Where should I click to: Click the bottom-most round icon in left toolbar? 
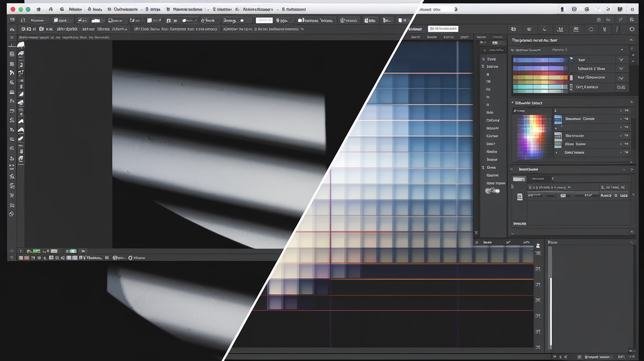click(12, 214)
